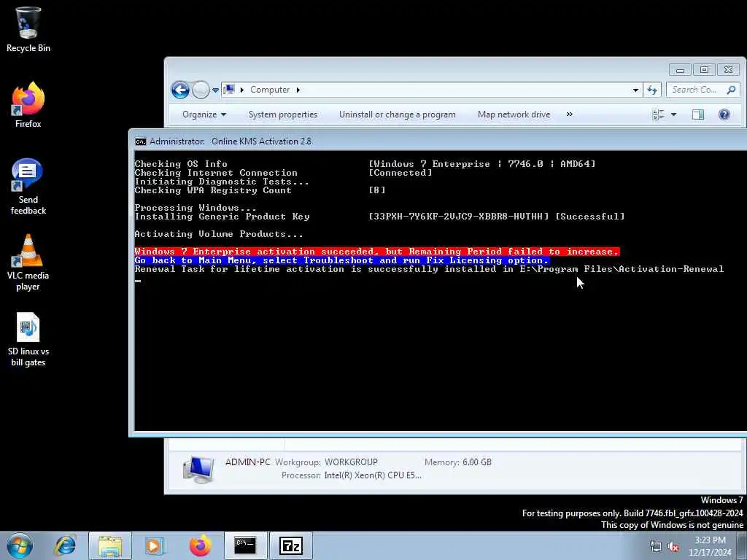
Task: Click the Windows 7 Enterprise OS info text
Action: (x=482, y=164)
